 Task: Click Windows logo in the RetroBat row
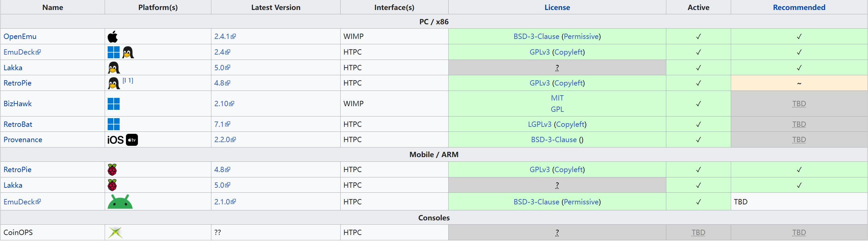tap(114, 124)
